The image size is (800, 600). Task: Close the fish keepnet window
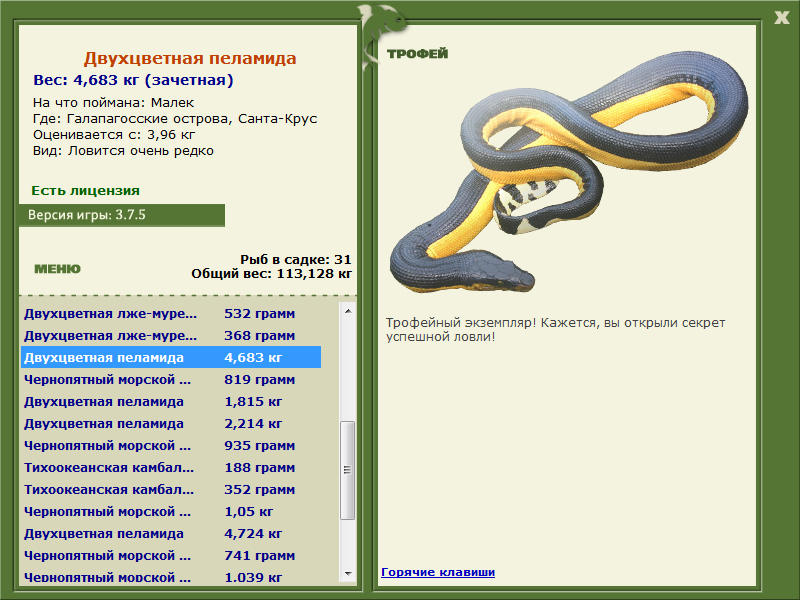tap(781, 17)
